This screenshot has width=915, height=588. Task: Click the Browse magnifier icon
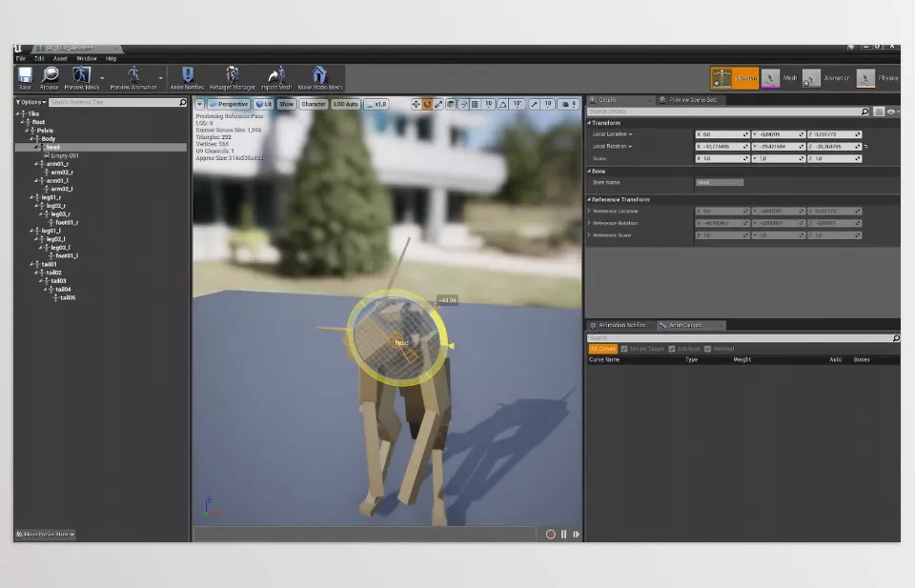click(50, 74)
